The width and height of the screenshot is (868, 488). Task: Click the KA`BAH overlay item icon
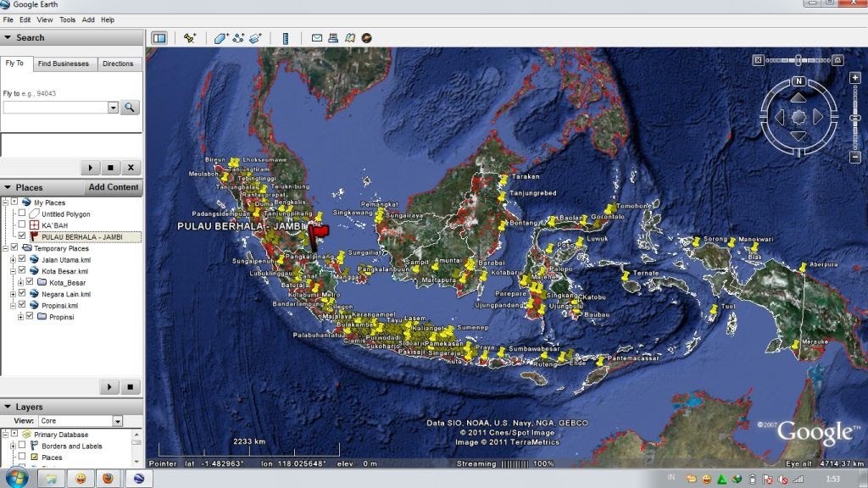point(34,225)
